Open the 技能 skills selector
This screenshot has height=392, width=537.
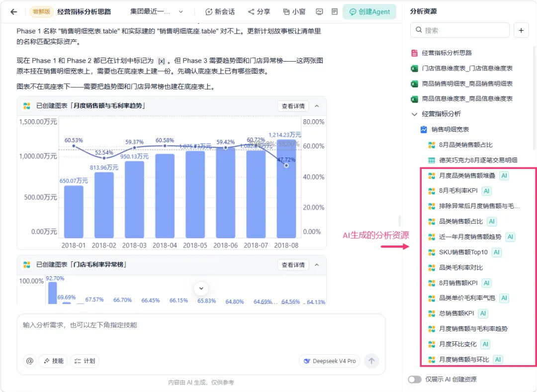pyautogui.click(x=54, y=361)
